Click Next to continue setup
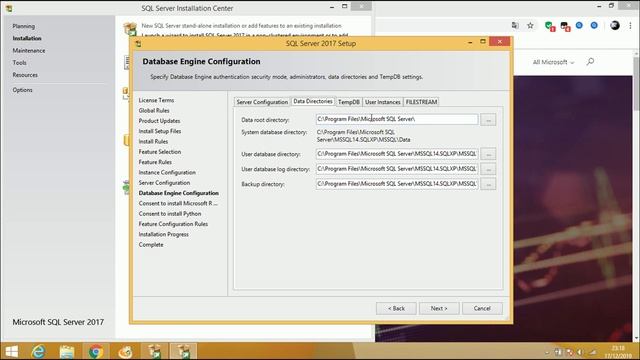Viewport: 640px width, 360px height. pyautogui.click(x=439, y=309)
